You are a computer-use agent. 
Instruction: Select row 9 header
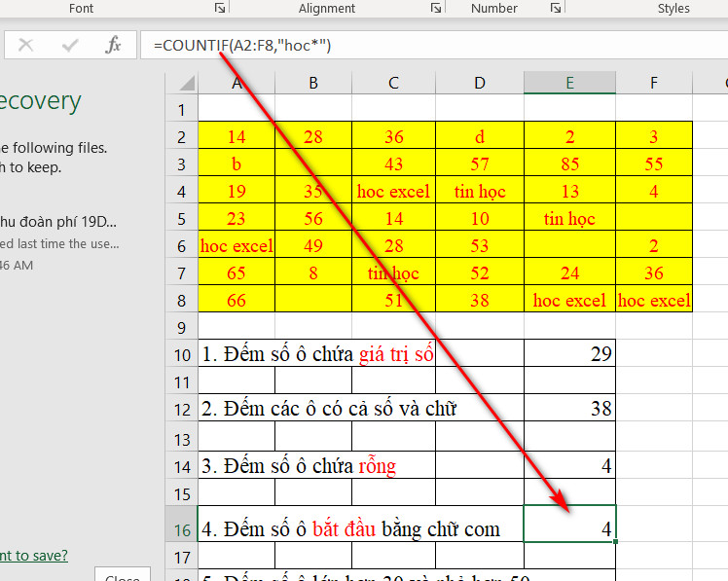182,328
